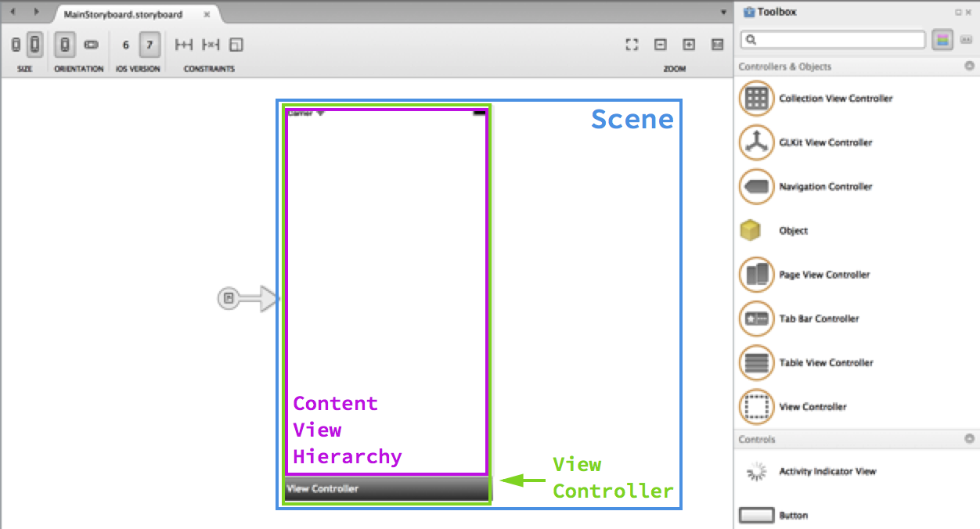980x529 pixels.
Task: Select the Button control in Toolbox
Action: point(756,516)
